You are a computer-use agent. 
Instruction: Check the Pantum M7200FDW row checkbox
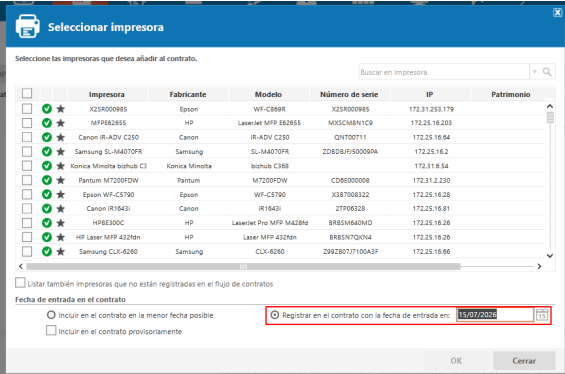(x=27, y=180)
